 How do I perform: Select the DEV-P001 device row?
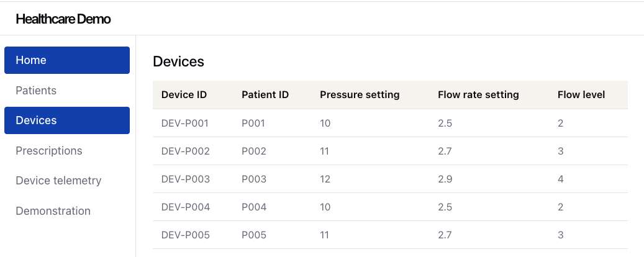[185, 123]
